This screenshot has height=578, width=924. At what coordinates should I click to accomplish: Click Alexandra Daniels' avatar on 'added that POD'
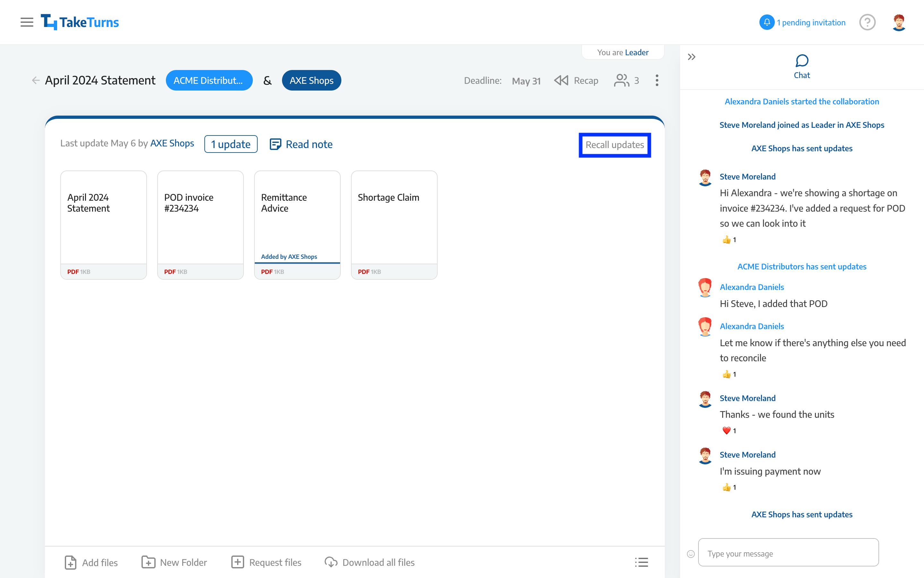705,287
